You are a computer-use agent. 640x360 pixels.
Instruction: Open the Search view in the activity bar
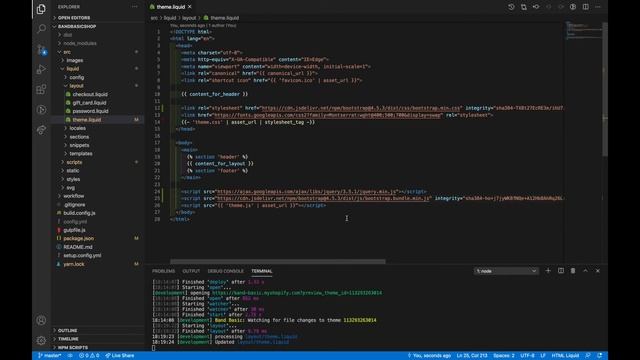41,29
